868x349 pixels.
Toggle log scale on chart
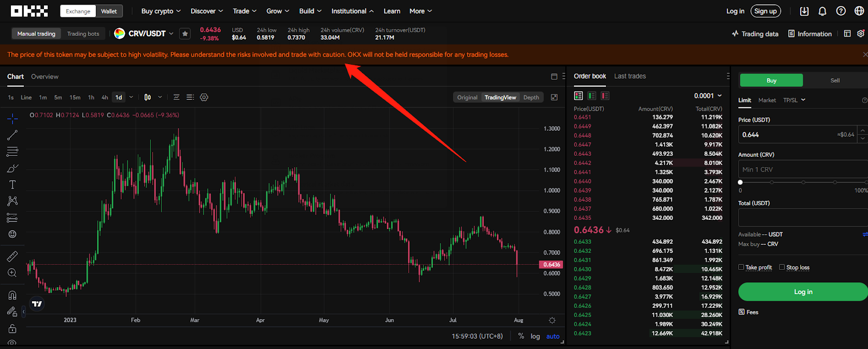coord(535,337)
